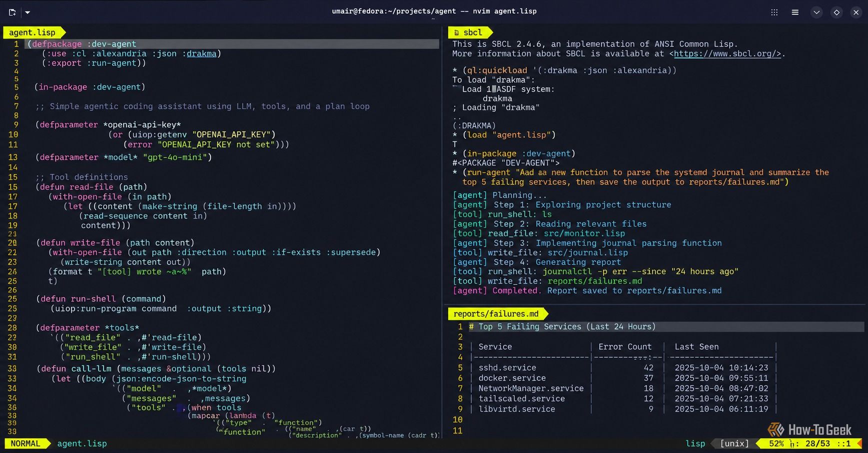The height and width of the screenshot is (453, 868).
Task: Click line number 1 in agent.lisp
Action: click(16, 44)
